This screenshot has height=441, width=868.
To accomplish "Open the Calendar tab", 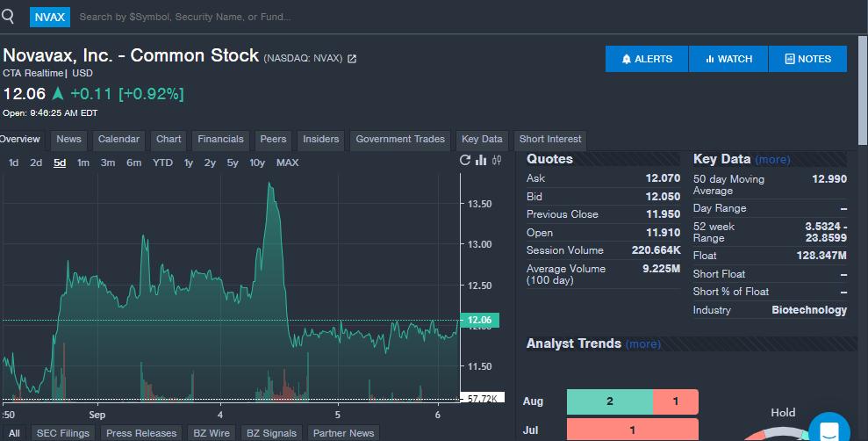I will (x=119, y=140).
